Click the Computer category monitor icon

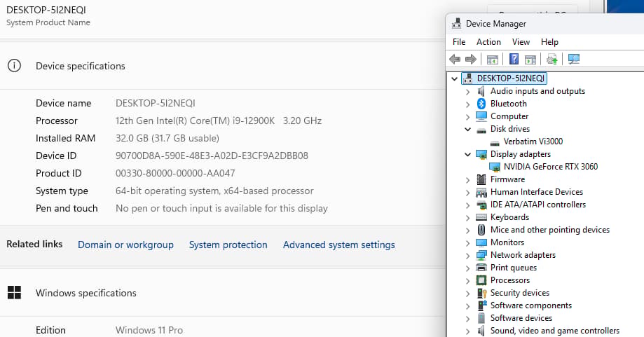pos(481,116)
